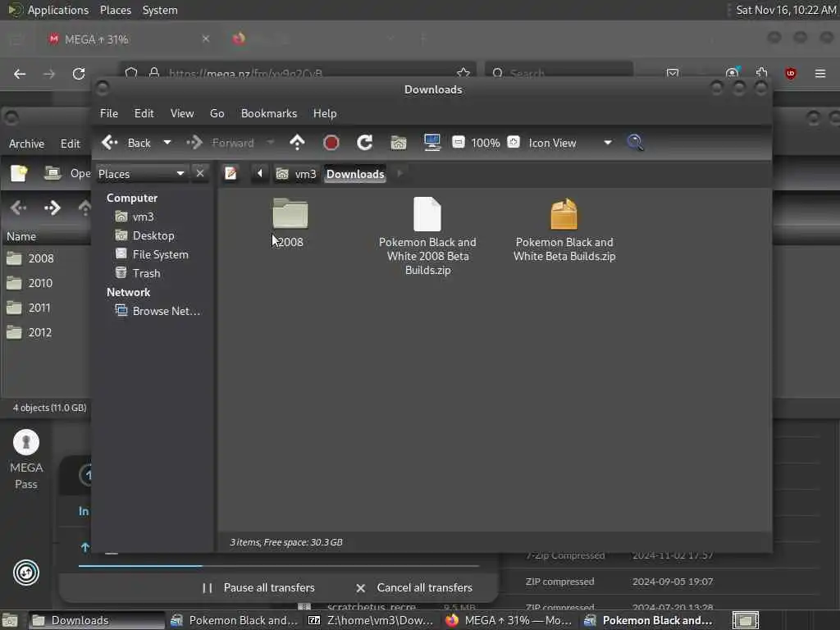Open the Help menu

click(x=325, y=113)
